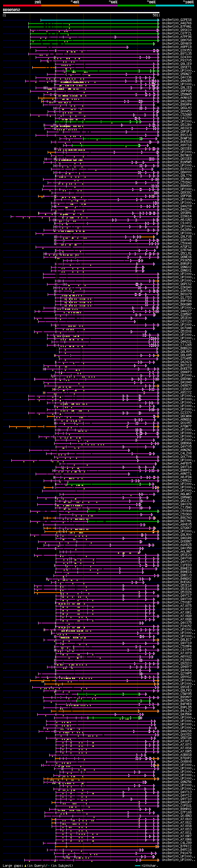Select hit UniRef100_Q9SET1

(177, 67)
